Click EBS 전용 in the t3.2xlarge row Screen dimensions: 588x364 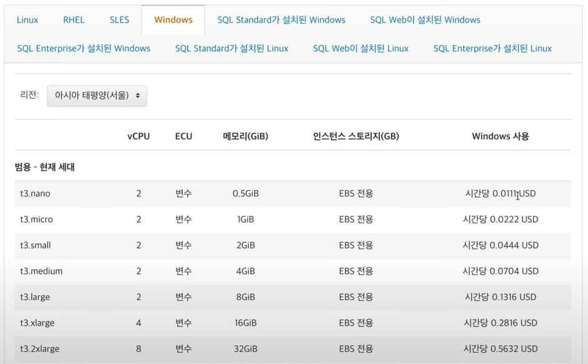(356, 348)
